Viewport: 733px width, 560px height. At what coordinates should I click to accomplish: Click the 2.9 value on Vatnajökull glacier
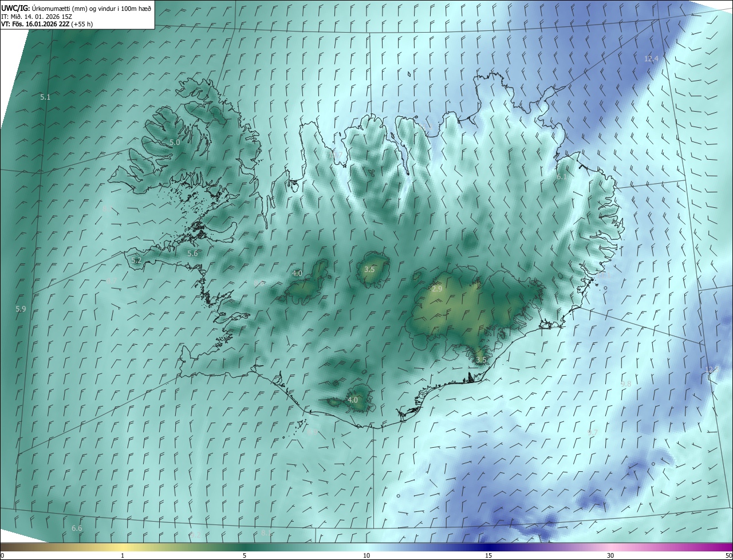(436, 289)
